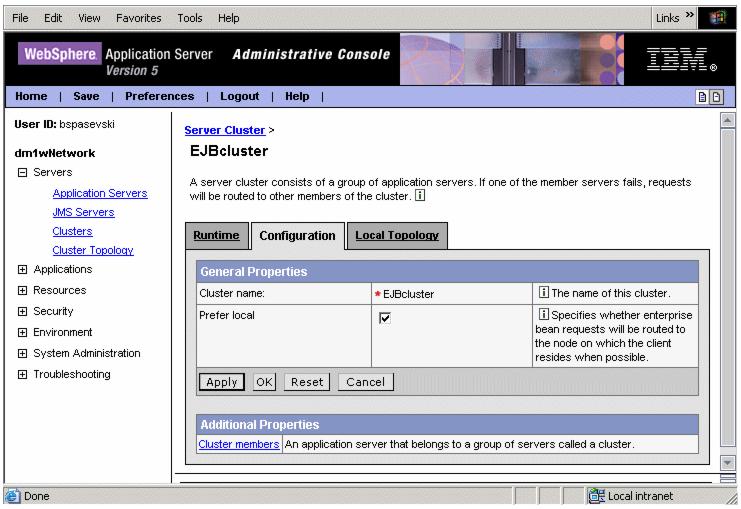Open the Tools menu
Viewport: 741px width, 509px height.
[x=190, y=18]
